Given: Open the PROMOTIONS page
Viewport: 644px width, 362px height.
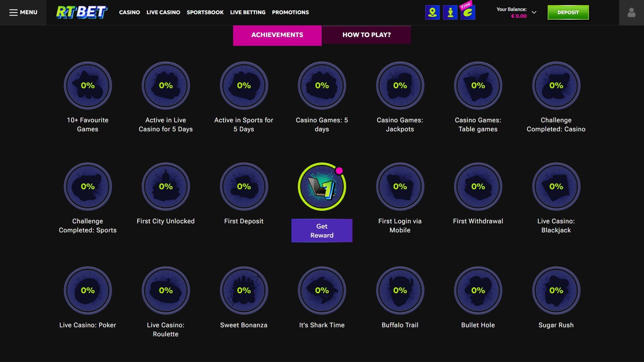Looking at the screenshot, I should coord(290,12).
